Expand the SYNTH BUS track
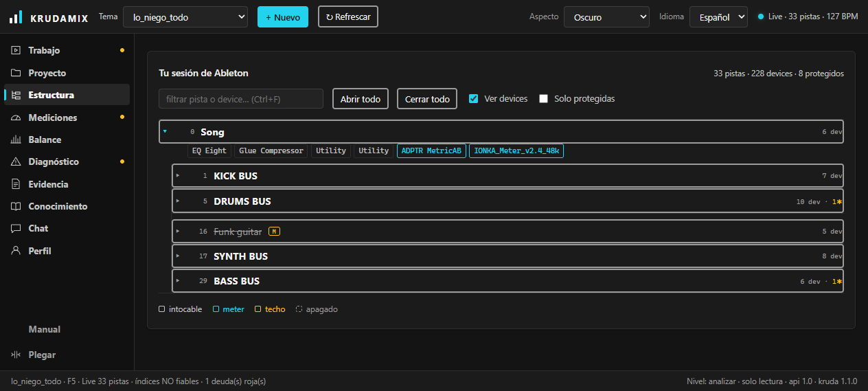Screen dimensions: 868x391 click(x=178, y=256)
